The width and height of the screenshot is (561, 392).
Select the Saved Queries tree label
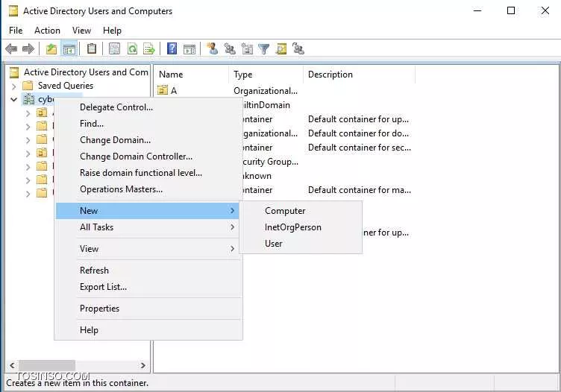66,86
